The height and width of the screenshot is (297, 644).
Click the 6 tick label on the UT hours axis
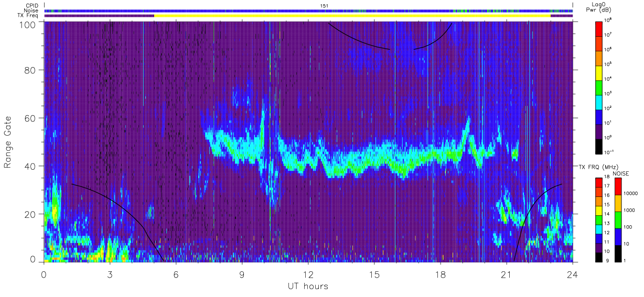point(176,274)
